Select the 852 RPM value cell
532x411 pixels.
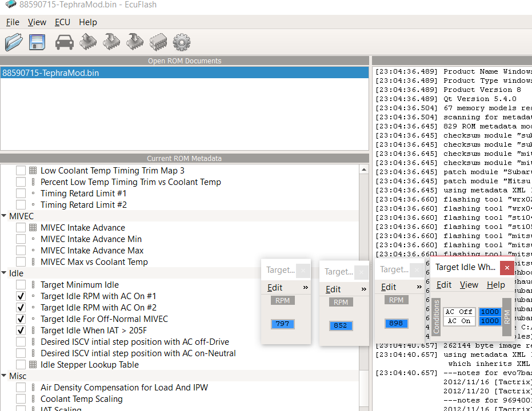pyautogui.click(x=341, y=325)
